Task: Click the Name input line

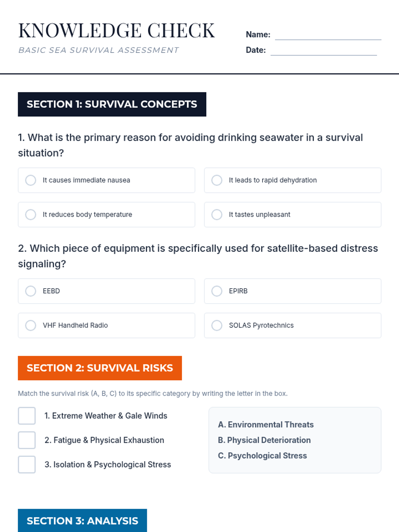Action: tap(328, 35)
